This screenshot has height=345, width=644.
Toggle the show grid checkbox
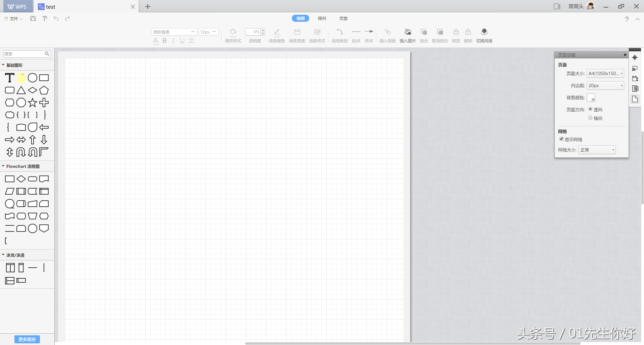[x=561, y=139]
